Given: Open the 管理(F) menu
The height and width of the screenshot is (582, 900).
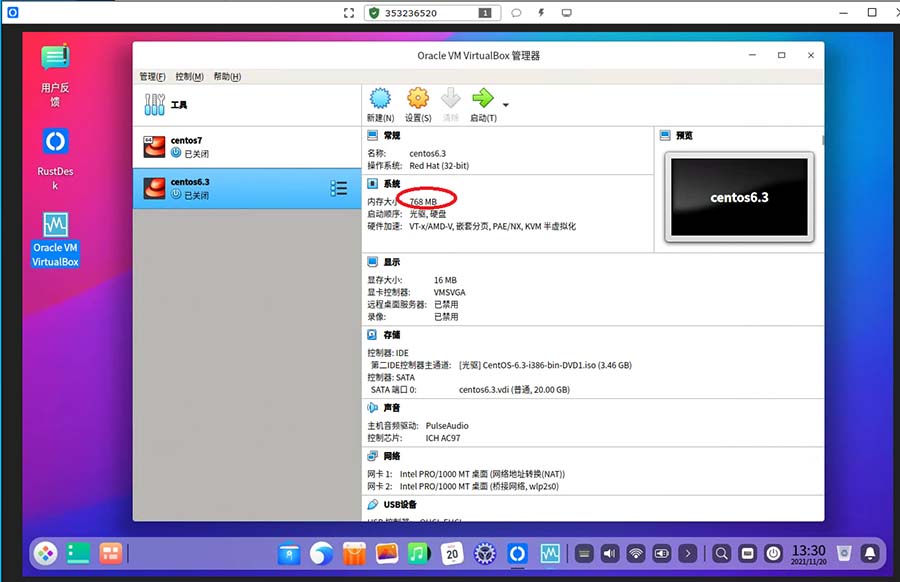Looking at the screenshot, I should point(152,76).
